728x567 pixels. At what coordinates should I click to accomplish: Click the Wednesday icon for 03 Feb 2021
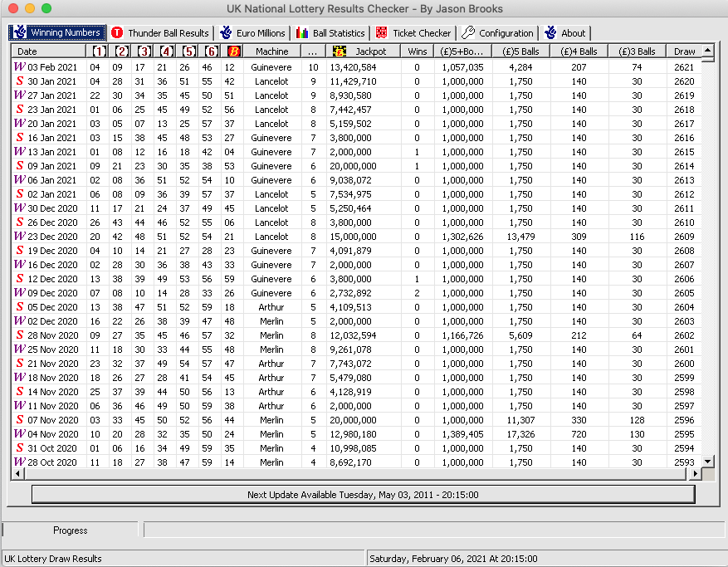[x=20, y=66]
